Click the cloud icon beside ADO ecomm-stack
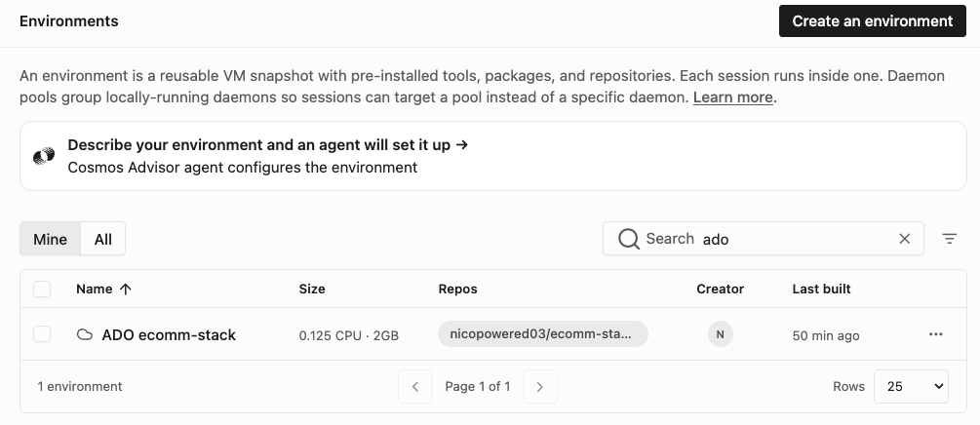 point(85,334)
